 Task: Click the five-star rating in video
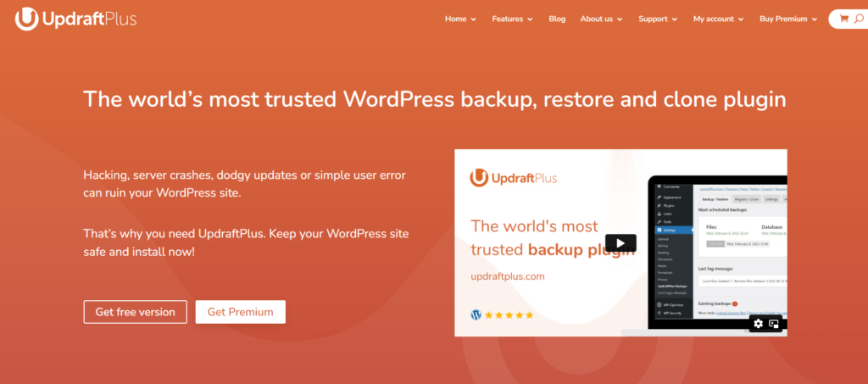tap(509, 314)
